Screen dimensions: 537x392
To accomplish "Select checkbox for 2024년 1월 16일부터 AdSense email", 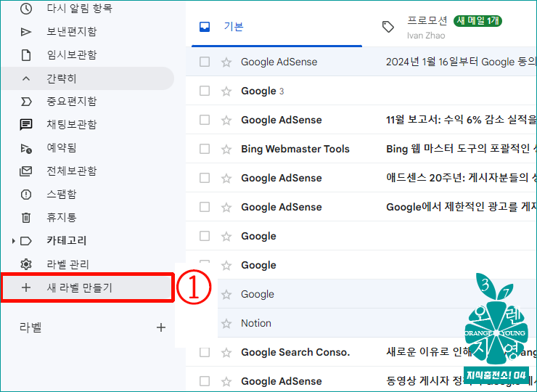I will pyautogui.click(x=205, y=62).
